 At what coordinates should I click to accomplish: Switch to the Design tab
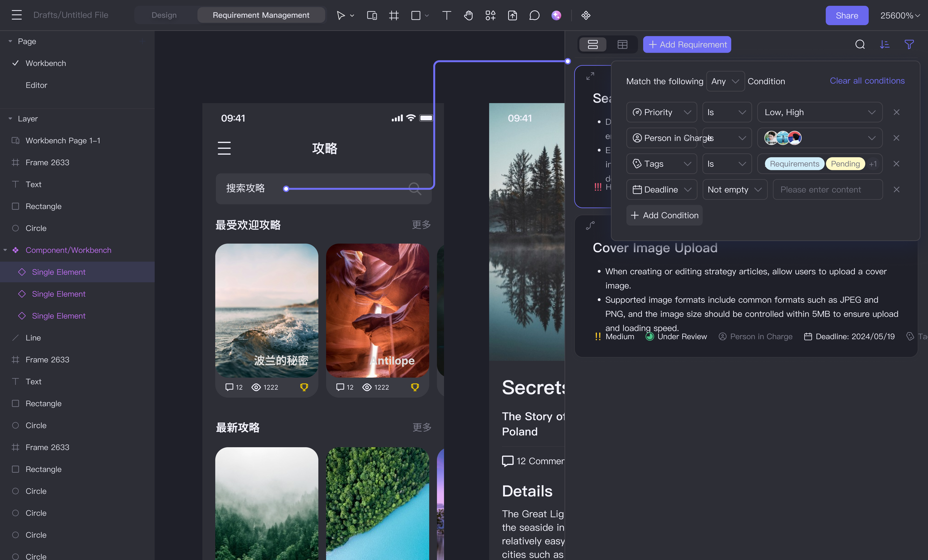[164, 15]
